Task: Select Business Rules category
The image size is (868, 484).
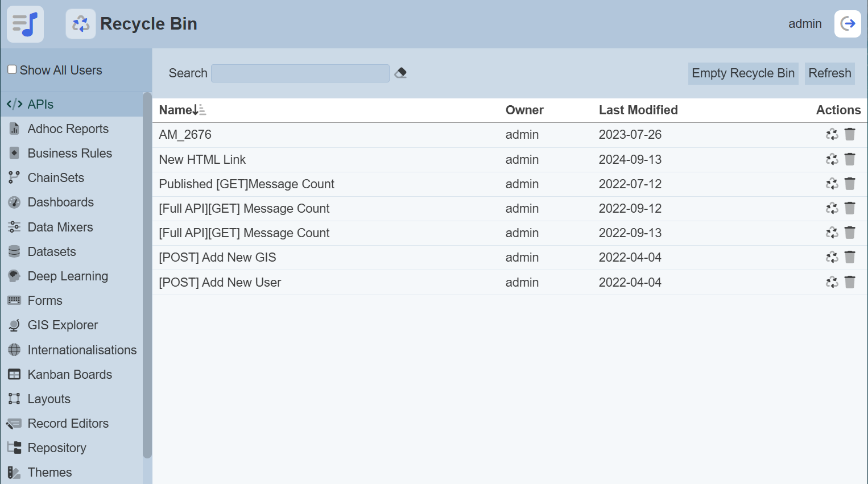Action: coord(69,153)
